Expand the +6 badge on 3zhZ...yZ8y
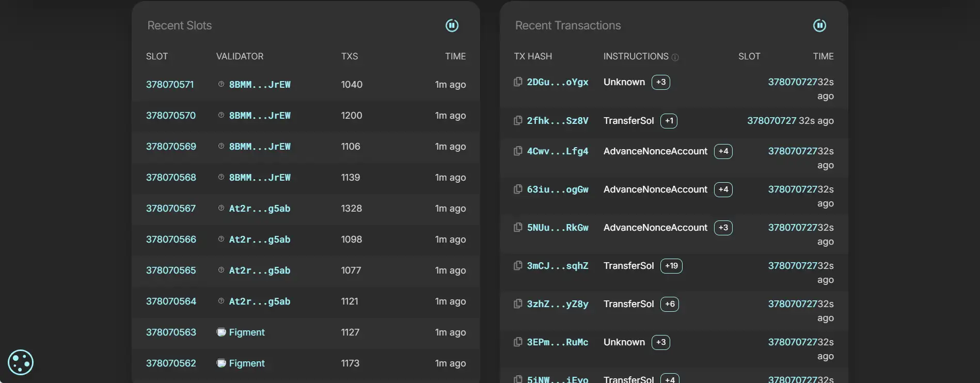The height and width of the screenshot is (383, 980). click(670, 304)
